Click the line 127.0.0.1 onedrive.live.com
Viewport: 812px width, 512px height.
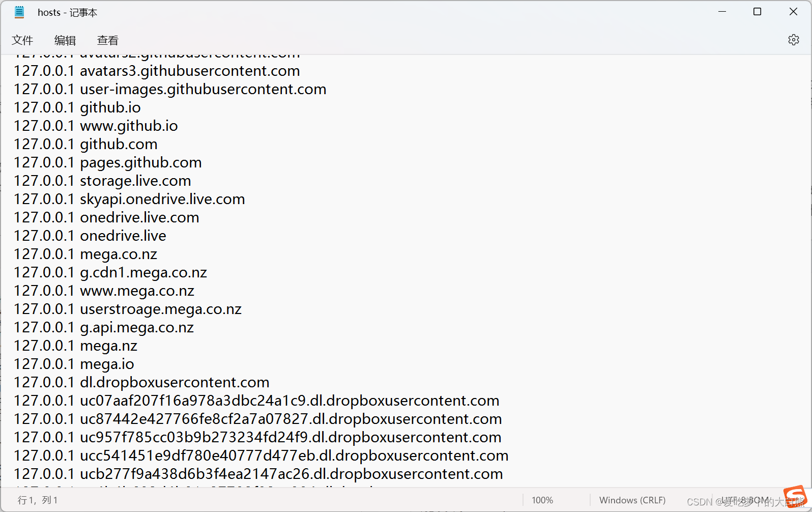pyautogui.click(x=106, y=217)
